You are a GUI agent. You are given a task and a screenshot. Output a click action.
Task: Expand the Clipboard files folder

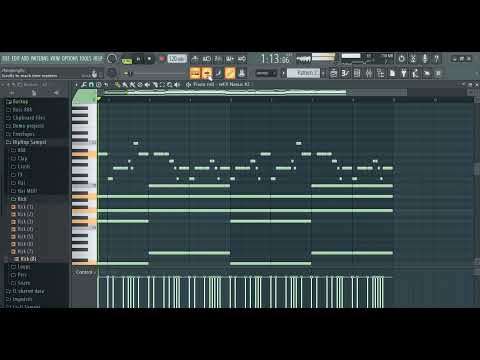pyautogui.click(x=26, y=118)
